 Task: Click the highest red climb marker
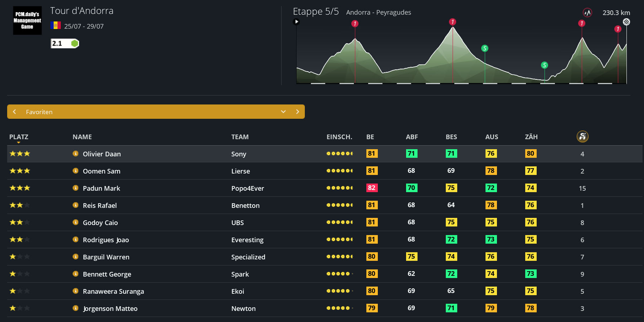tap(453, 22)
